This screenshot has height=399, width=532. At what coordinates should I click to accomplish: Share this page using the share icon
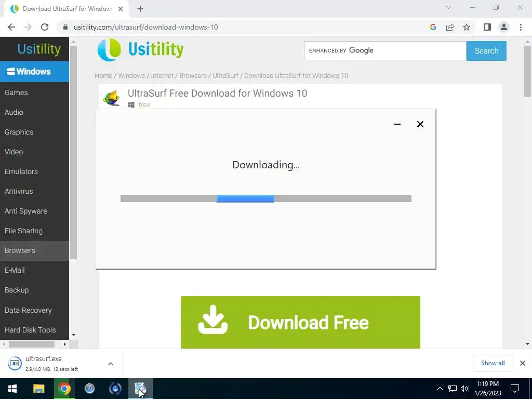(450, 27)
